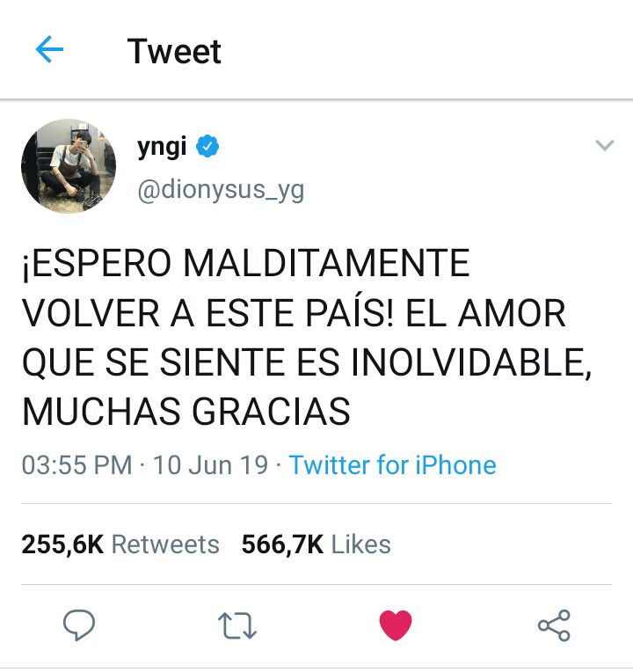
Task: Go back using the blue arrow
Action: pos(49,49)
